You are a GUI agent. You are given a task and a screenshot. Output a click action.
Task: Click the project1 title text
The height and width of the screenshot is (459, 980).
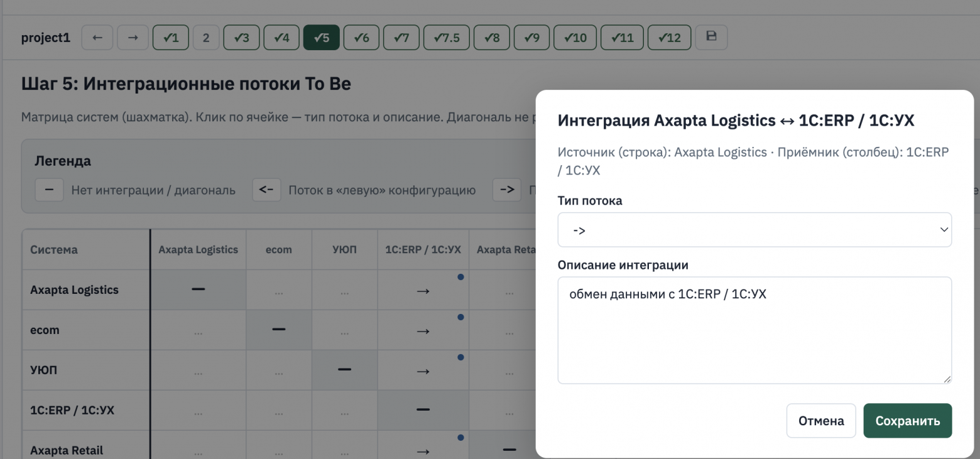pos(46,38)
